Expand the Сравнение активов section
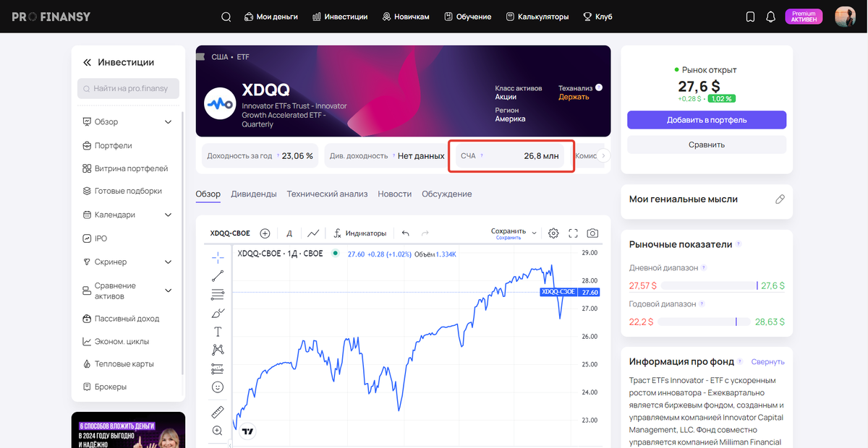 pyautogui.click(x=169, y=291)
